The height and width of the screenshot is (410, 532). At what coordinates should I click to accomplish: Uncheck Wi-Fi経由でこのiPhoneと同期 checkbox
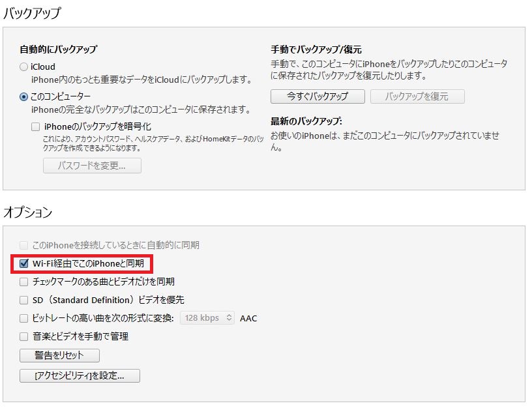pyautogui.click(x=23, y=263)
